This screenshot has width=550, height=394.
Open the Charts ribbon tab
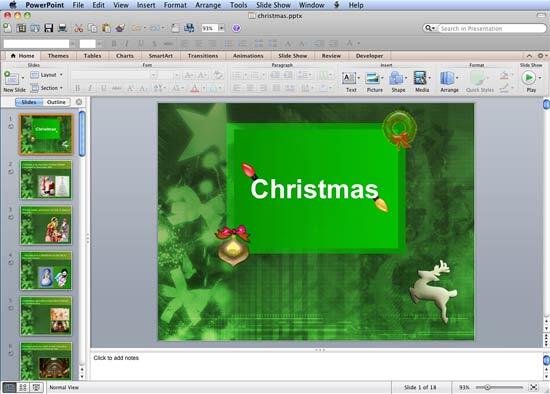[125, 56]
